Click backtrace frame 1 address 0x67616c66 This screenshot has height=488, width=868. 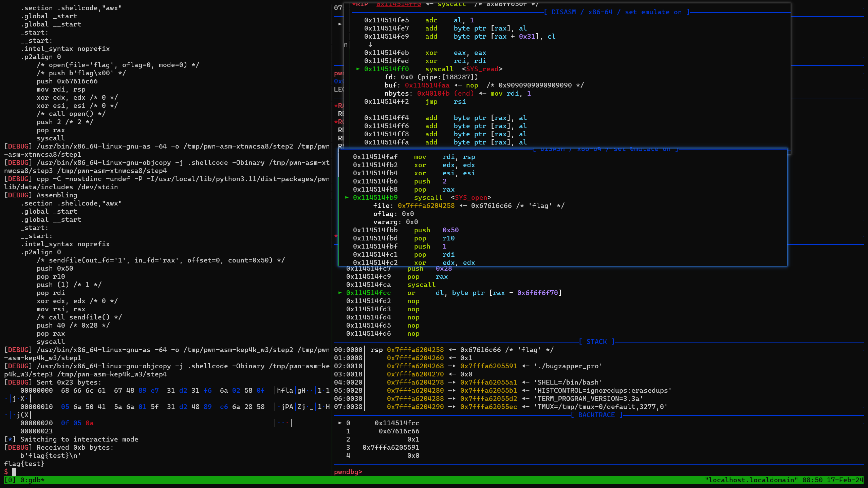(399, 431)
